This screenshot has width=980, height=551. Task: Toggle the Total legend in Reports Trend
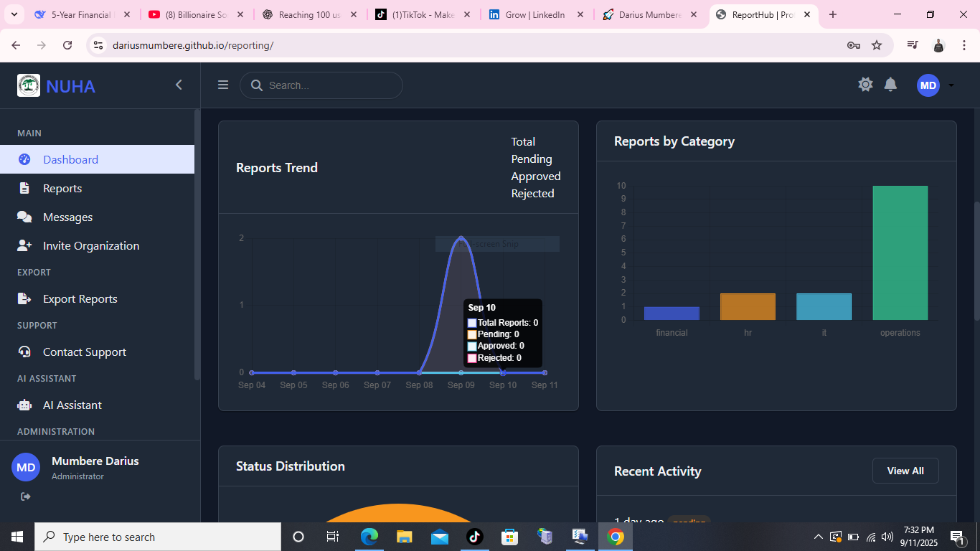[x=523, y=141]
